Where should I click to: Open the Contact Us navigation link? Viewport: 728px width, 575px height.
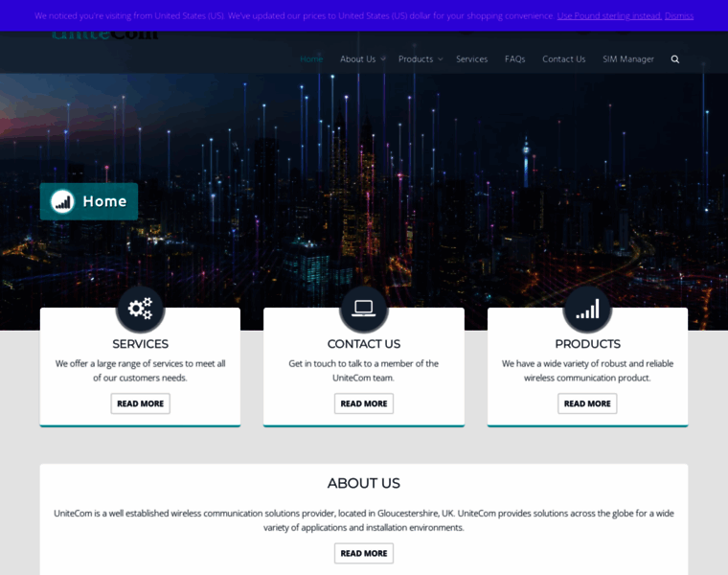(563, 59)
